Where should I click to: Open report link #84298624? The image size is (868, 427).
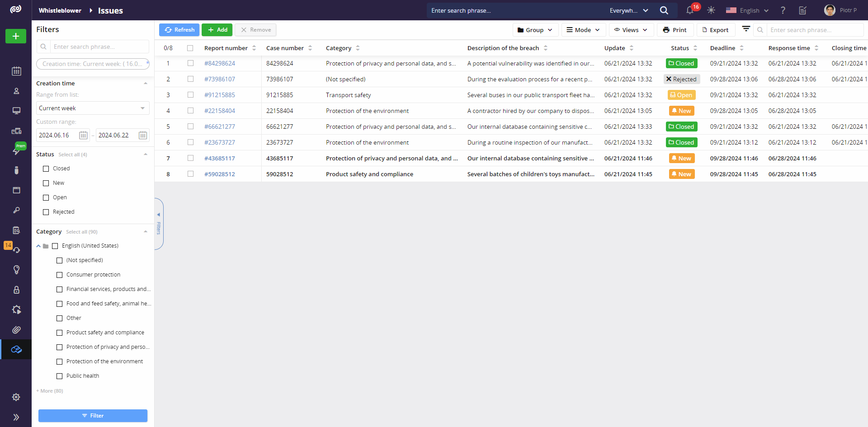(220, 63)
